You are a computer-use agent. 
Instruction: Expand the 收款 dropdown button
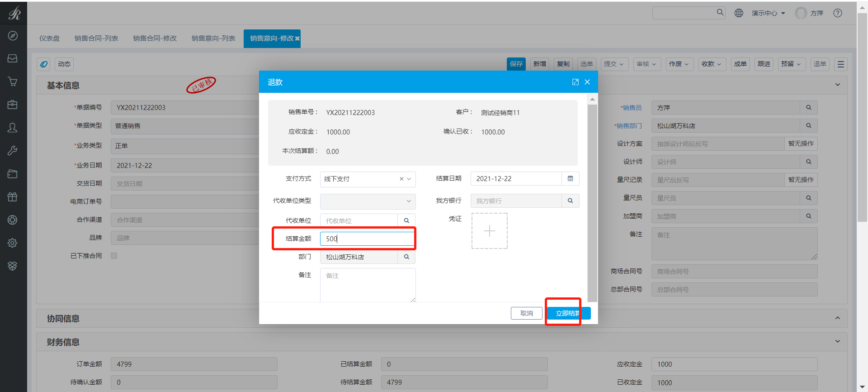[x=712, y=64]
